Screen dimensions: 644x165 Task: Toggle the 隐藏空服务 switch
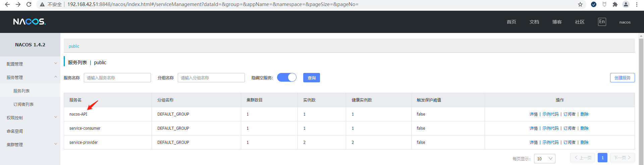click(x=287, y=78)
